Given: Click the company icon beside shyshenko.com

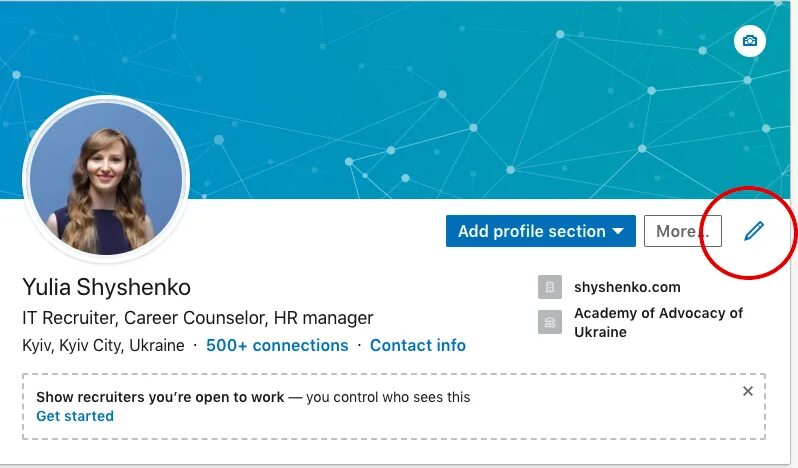Looking at the screenshot, I should pyautogui.click(x=550, y=287).
